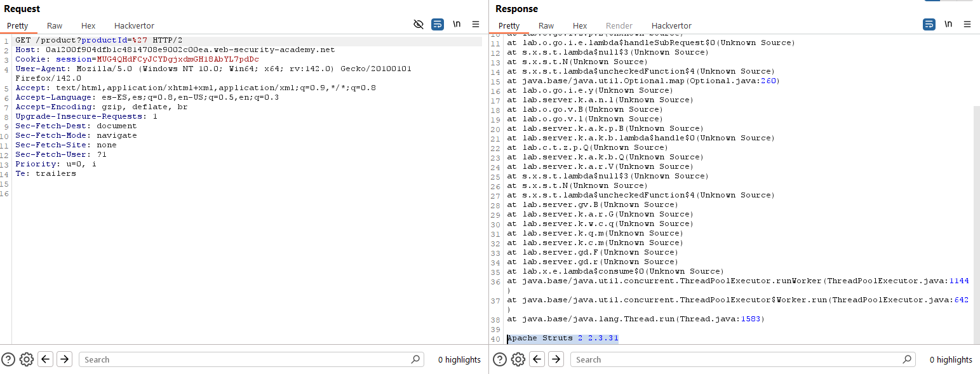Image resolution: width=980 pixels, height=374 pixels.
Task: Toggle word wrap in the Response panel
Action: coord(929,25)
